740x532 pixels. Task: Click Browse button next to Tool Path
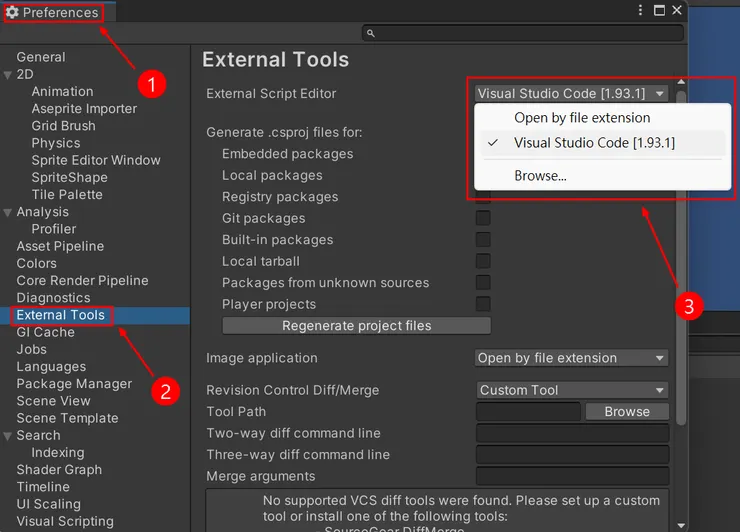point(627,412)
